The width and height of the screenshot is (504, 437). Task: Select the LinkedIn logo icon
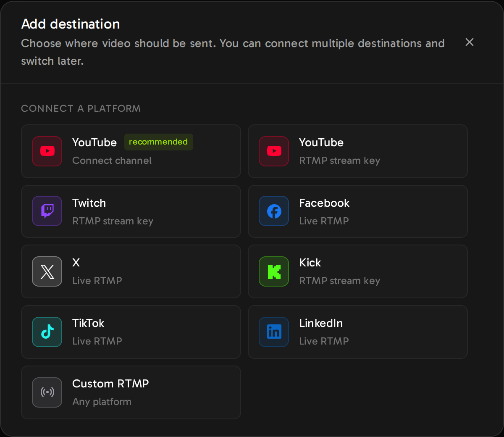[x=274, y=332]
